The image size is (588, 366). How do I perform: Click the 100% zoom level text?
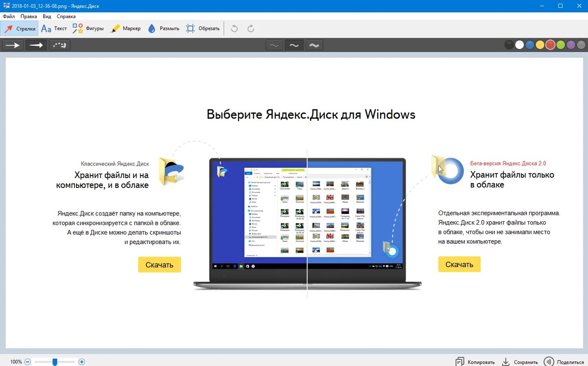coord(16,362)
